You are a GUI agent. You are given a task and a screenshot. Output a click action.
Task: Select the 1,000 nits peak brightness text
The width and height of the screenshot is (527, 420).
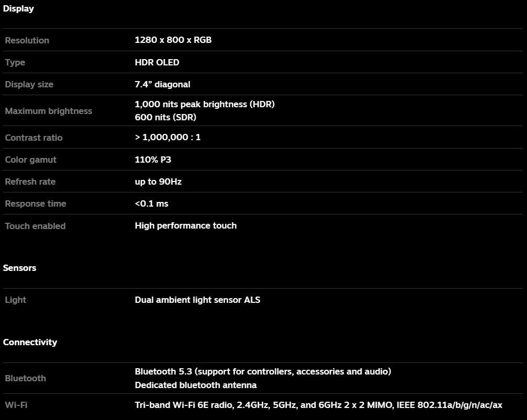pyautogui.click(x=205, y=104)
